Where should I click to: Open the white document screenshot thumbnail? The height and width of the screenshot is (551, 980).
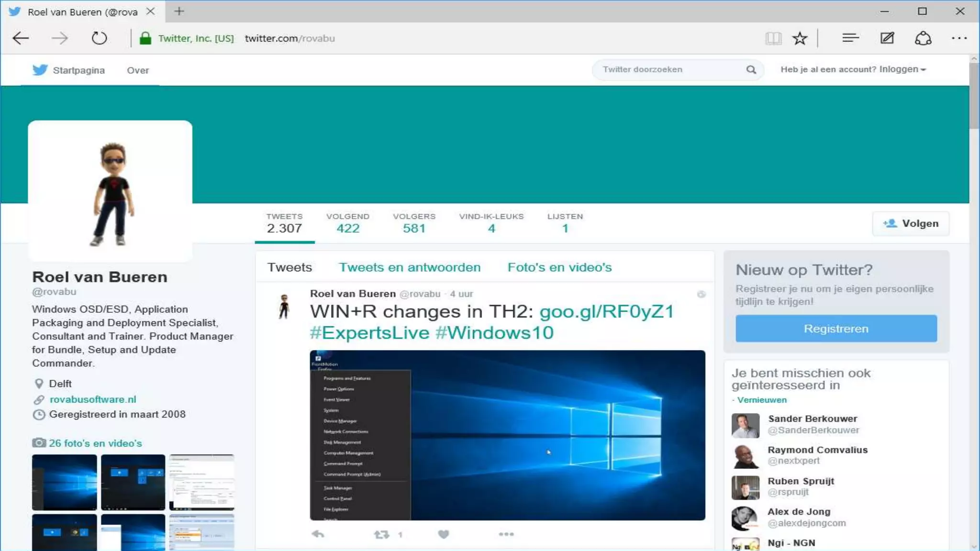201,482
